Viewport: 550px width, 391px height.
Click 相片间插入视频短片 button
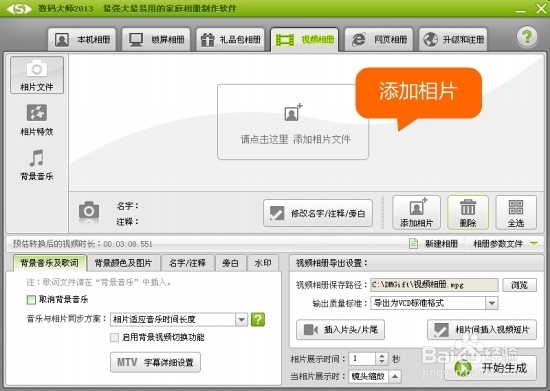click(482, 330)
